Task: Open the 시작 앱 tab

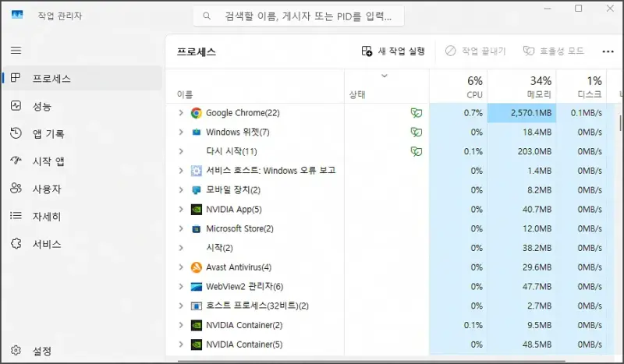Action: [83, 161]
